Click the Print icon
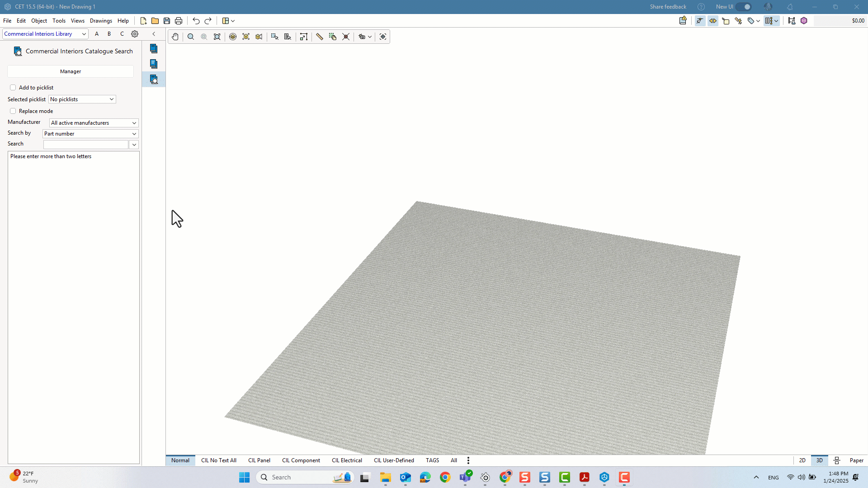Viewport: 868px width, 488px height. point(179,21)
